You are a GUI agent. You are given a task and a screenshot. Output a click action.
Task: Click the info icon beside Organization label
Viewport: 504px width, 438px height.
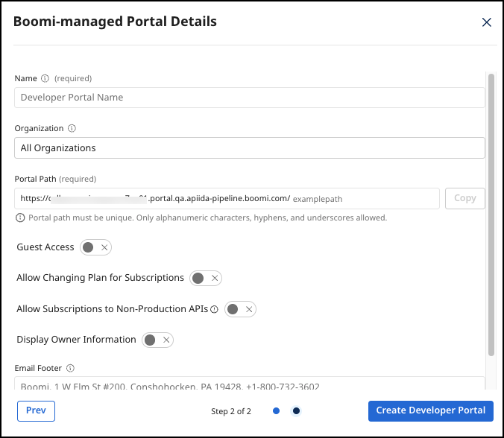click(72, 129)
